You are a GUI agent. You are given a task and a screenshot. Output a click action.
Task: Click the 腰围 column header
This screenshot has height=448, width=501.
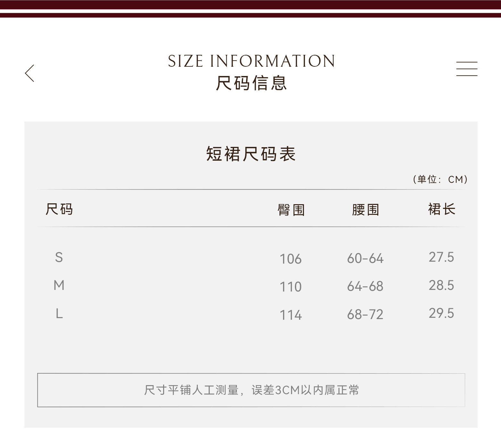click(365, 210)
